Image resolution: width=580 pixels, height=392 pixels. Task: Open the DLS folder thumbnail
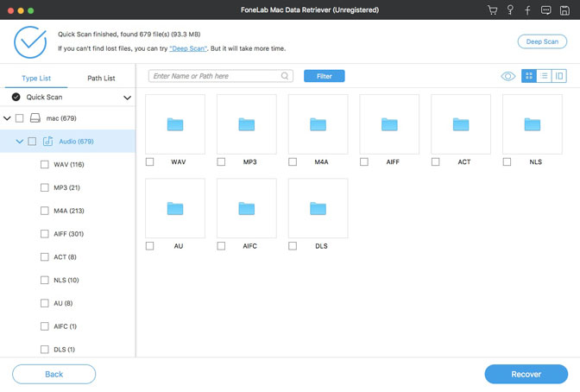click(x=318, y=208)
